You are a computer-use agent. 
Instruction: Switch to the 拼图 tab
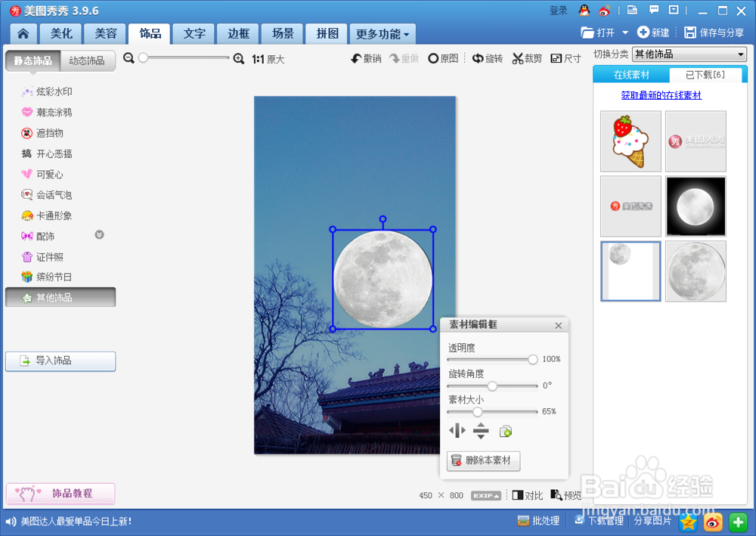tap(327, 34)
